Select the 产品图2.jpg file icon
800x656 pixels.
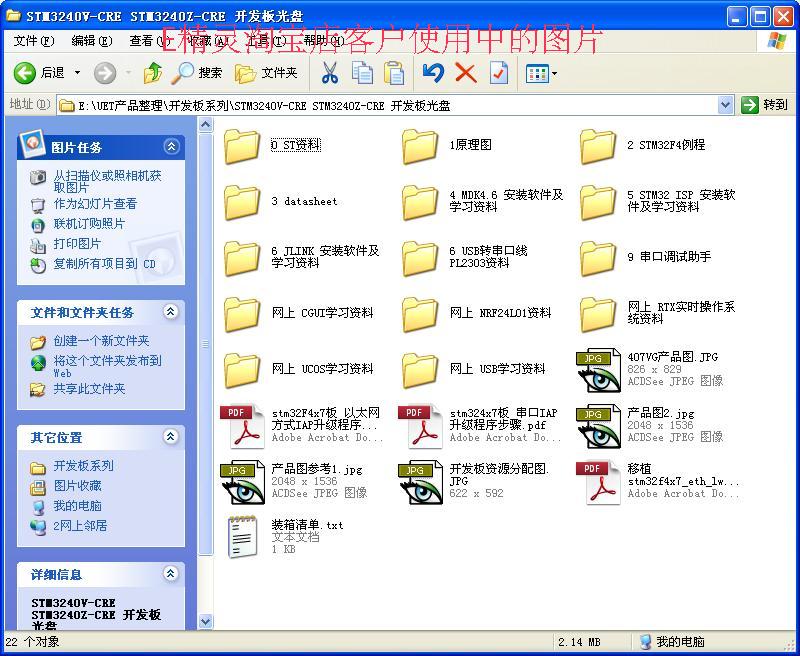[598, 426]
